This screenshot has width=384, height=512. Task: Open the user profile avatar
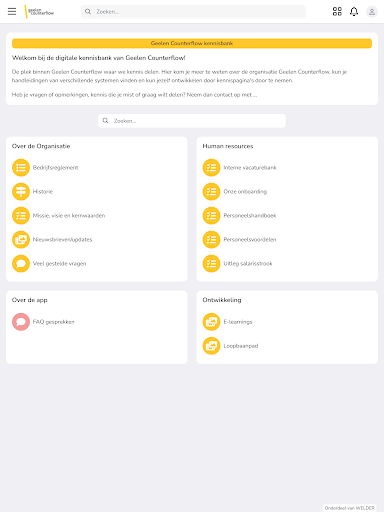click(x=372, y=12)
